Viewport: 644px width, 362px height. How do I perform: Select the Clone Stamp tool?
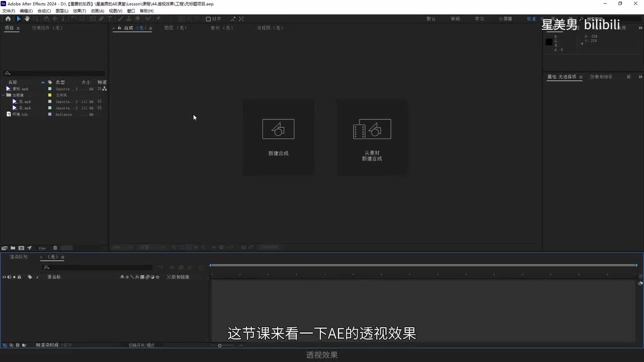(x=129, y=19)
